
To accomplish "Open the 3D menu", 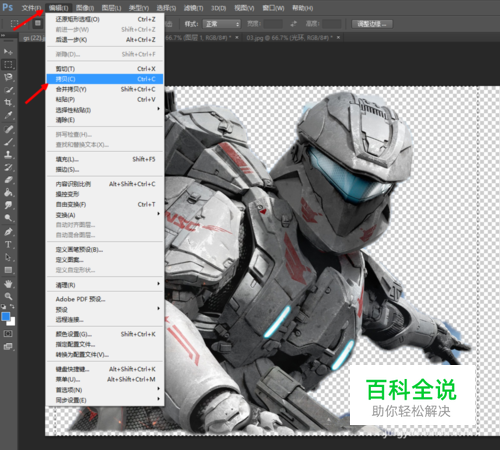I will coord(218,8).
